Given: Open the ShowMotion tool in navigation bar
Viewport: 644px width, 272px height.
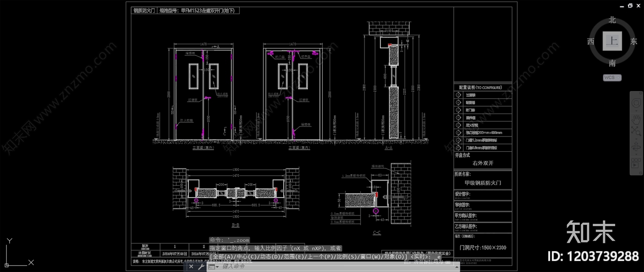Looking at the screenshot, I should 636,163.
